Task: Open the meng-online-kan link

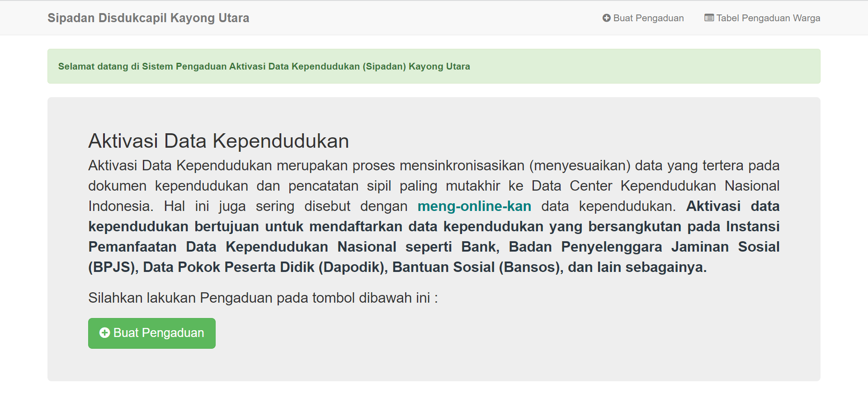Action: pyautogui.click(x=474, y=206)
